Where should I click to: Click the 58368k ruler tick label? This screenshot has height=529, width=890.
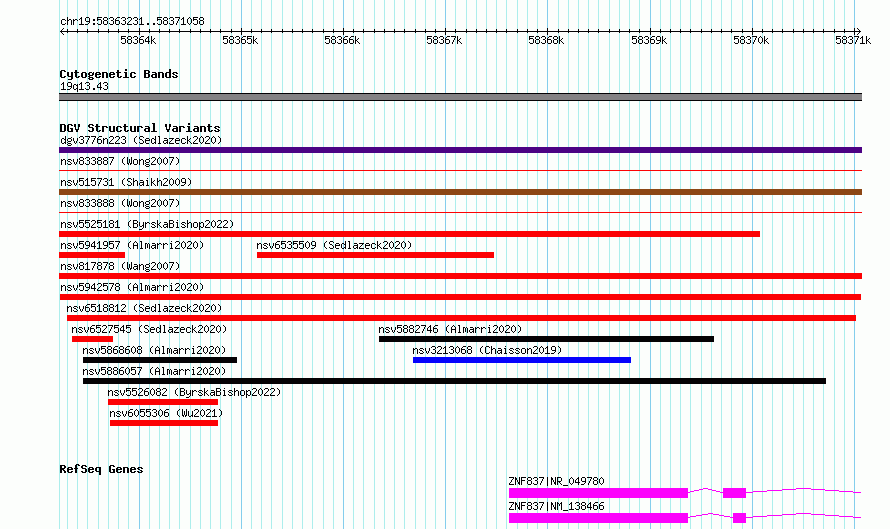pos(546,40)
